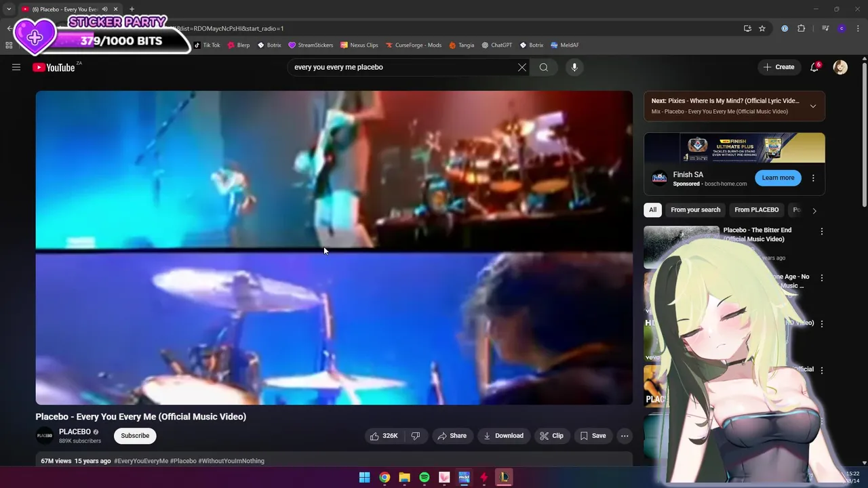This screenshot has height=488, width=868.
Task: Open the StreamStickers bookmark
Action: click(x=311, y=45)
